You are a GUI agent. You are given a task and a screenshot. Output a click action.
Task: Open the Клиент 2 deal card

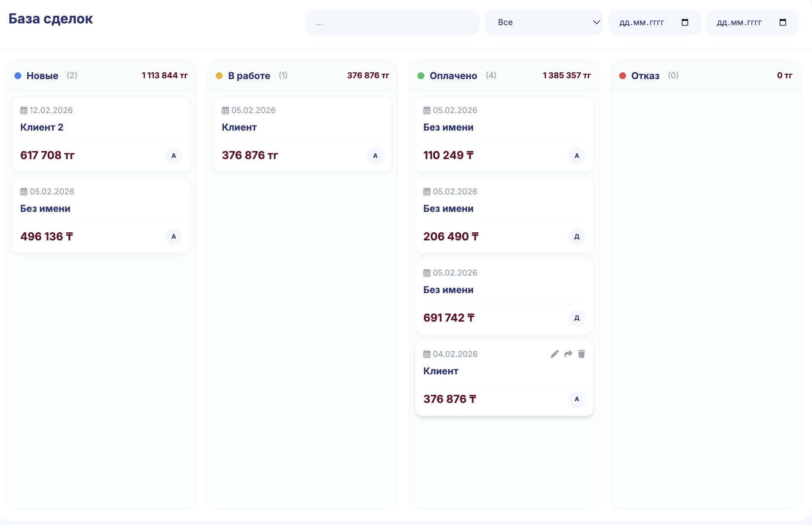101,128
